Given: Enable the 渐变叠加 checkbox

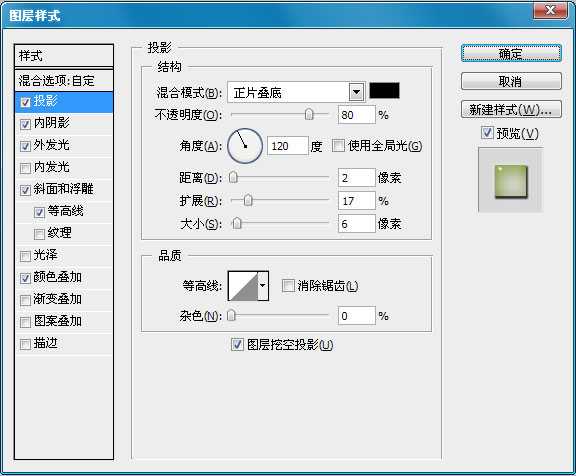Looking at the screenshot, I should click(25, 300).
